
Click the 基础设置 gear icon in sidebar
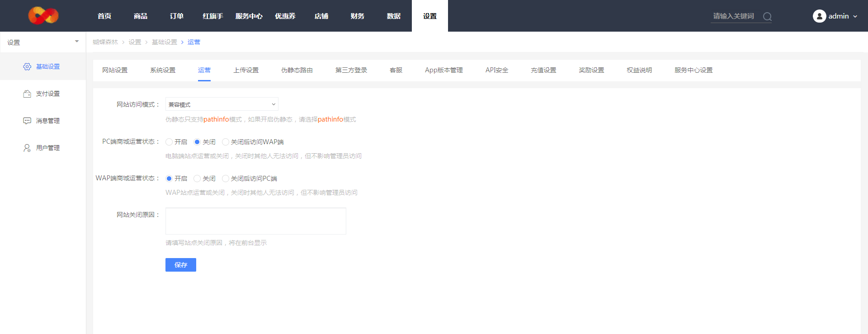tap(27, 66)
